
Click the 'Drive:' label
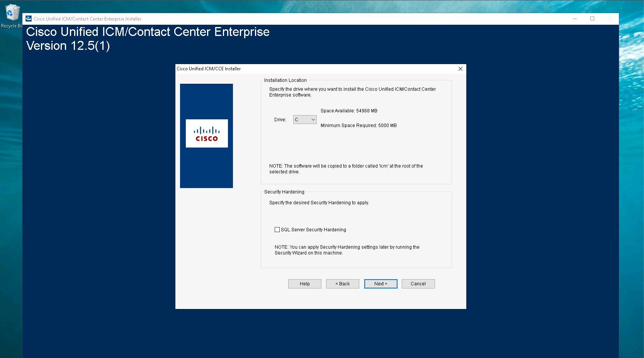280,120
